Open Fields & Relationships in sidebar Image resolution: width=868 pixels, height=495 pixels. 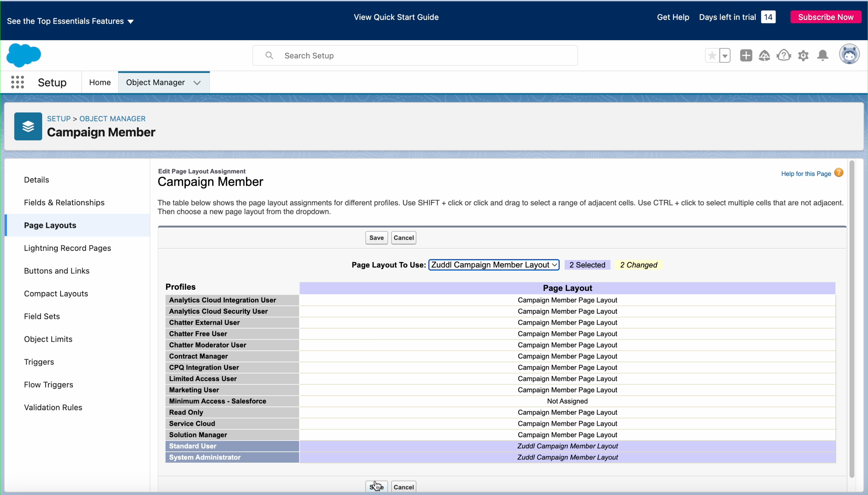tap(64, 203)
